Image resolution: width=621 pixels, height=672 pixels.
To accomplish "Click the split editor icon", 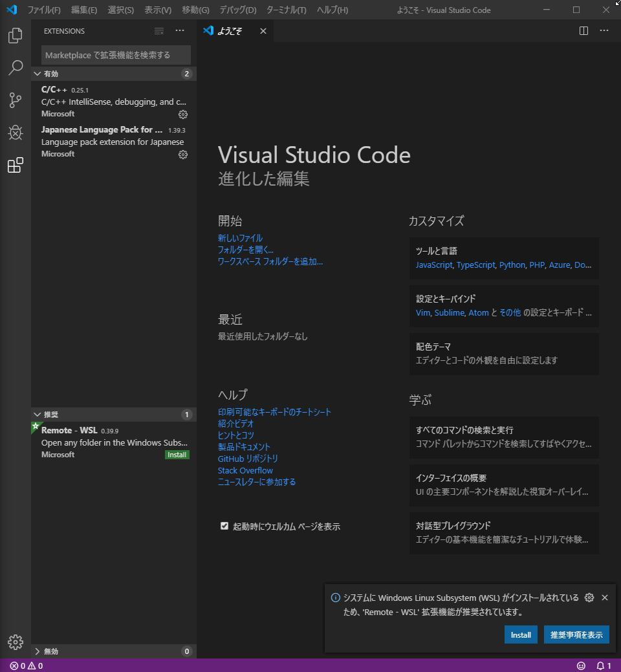I will [x=583, y=31].
